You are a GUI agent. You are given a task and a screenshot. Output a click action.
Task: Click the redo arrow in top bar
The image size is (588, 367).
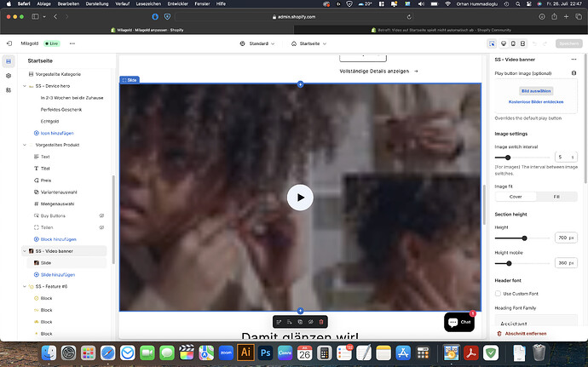pos(545,44)
